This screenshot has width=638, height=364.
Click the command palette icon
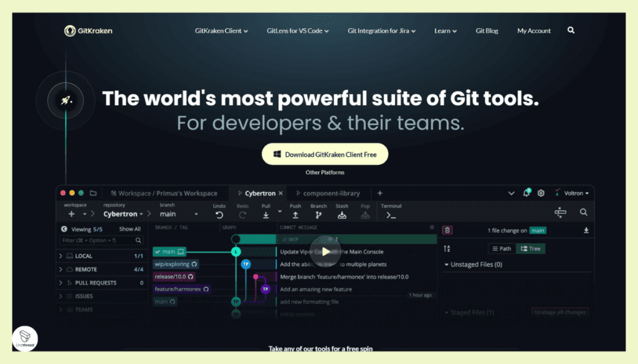pos(560,212)
